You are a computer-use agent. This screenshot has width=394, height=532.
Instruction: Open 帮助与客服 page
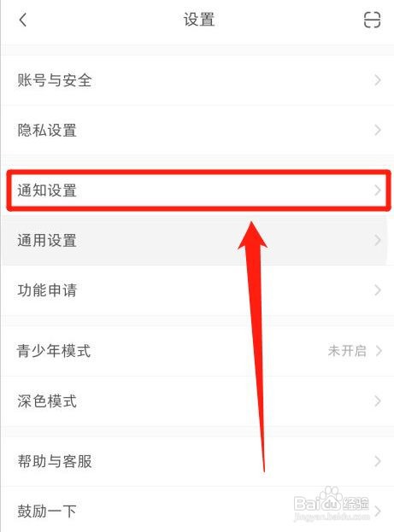[197, 461]
